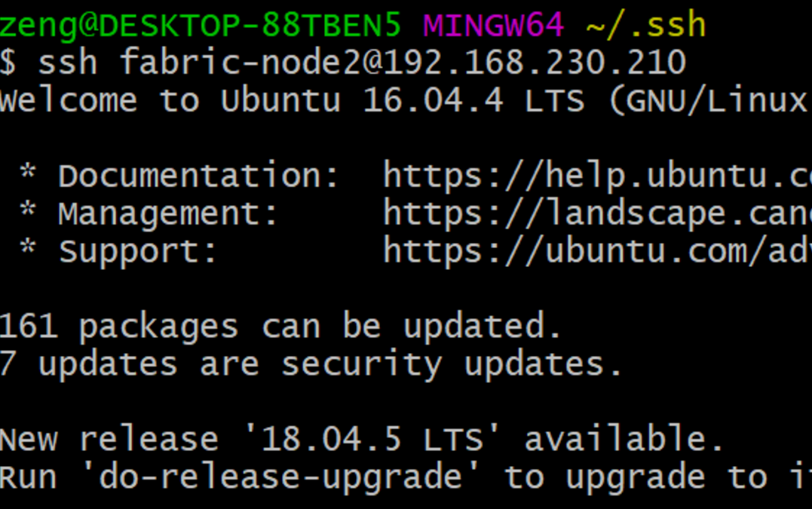Viewport: 812px width, 509px height.
Task: Open the ubuntu.com support URL
Action: (x=596, y=251)
